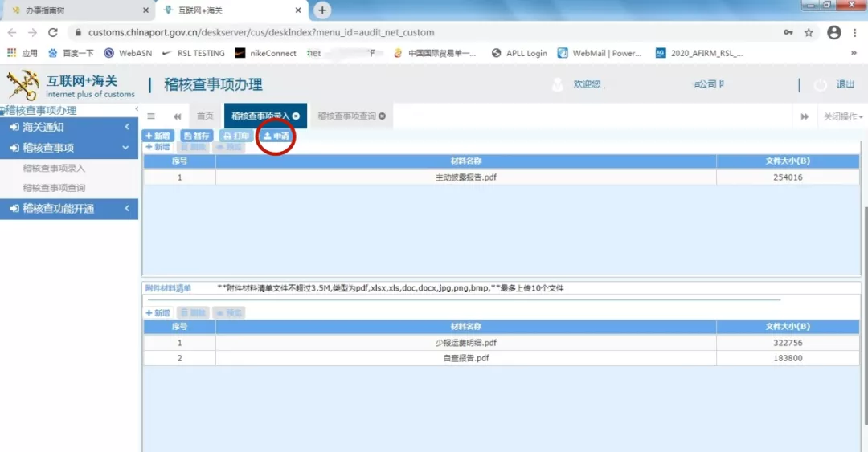Screen dimensions: 868x452
Task: Open the 关闭操作 dropdown
Action: [843, 116]
